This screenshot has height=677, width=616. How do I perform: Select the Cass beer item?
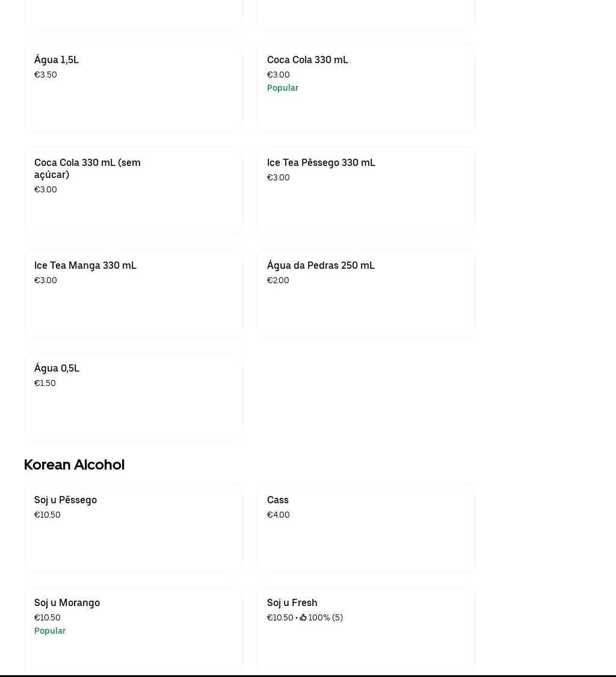pos(366,528)
